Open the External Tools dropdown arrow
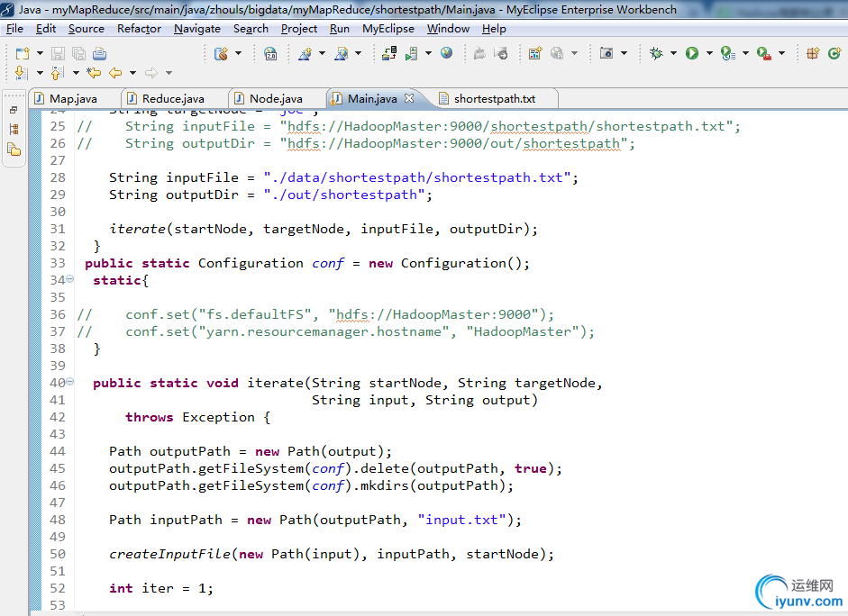 click(x=781, y=53)
